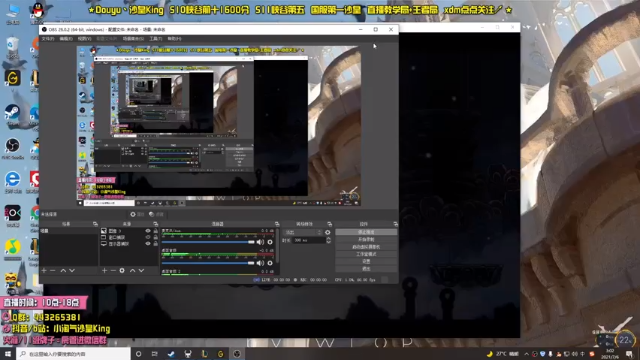Screen dimensions: 640x360
Task: Toggle visibility of the window capture source
Action: coord(148,237)
